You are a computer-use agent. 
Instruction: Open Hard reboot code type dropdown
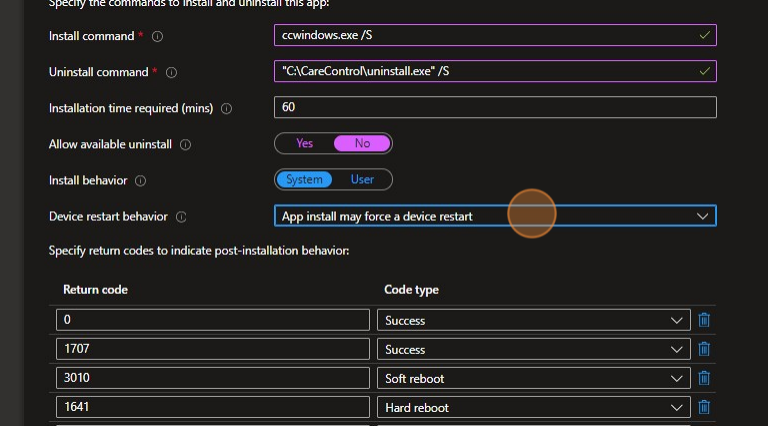[533, 407]
